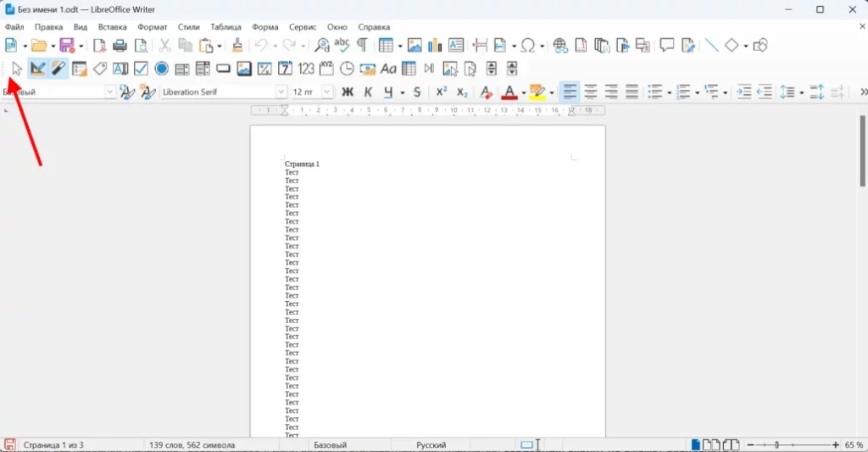Toggle Form Control Wizards button
This screenshot has width=868, height=452.
(x=58, y=69)
